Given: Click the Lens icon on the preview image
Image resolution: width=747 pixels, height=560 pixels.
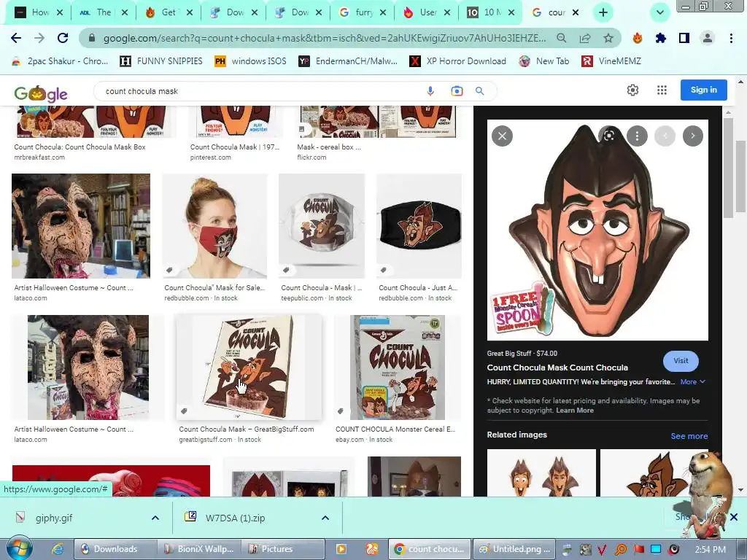Looking at the screenshot, I should pos(609,136).
